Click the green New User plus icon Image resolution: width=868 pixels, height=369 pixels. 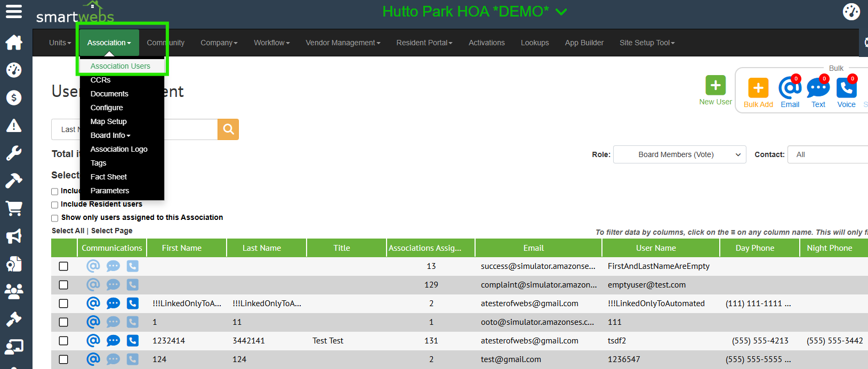click(x=715, y=85)
